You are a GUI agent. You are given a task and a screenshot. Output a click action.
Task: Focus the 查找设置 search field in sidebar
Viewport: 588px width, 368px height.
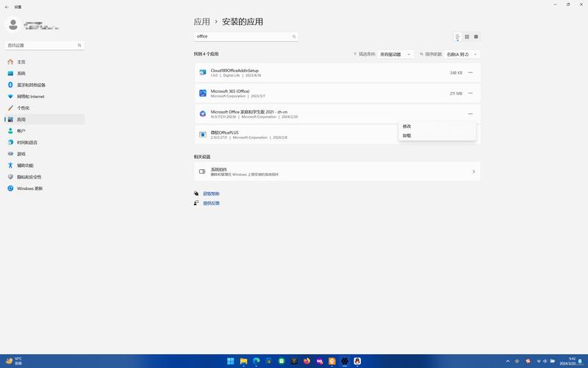(45, 46)
